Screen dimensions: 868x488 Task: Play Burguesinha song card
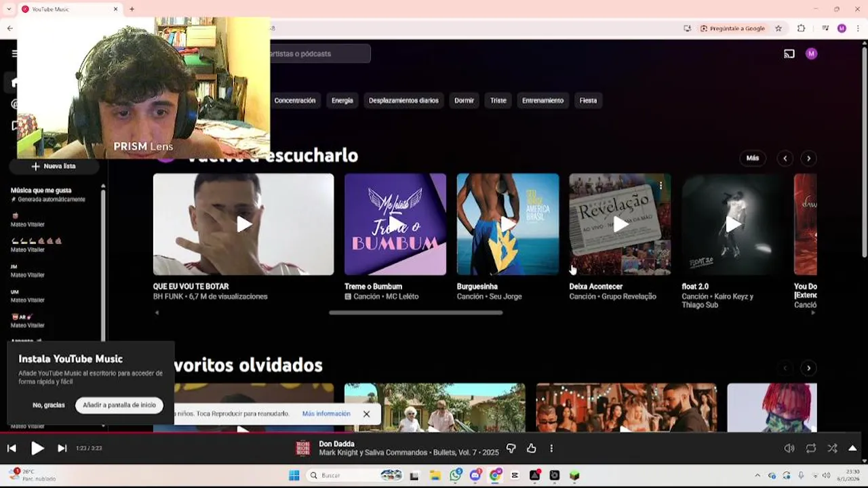pyautogui.click(x=508, y=224)
